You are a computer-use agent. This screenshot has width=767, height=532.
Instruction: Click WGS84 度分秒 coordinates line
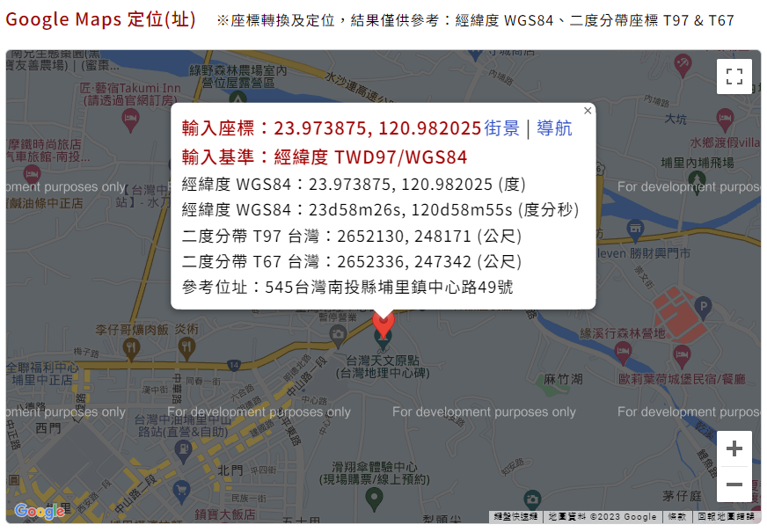(380, 210)
